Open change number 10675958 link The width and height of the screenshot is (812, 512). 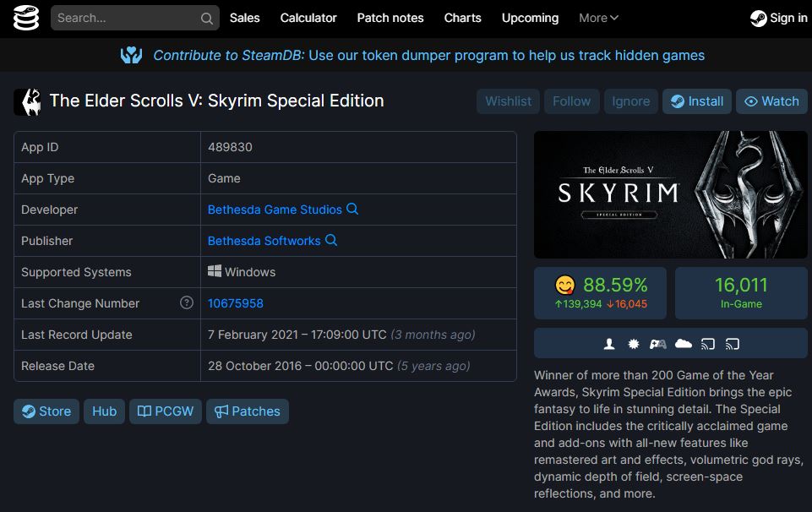(236, 303)
